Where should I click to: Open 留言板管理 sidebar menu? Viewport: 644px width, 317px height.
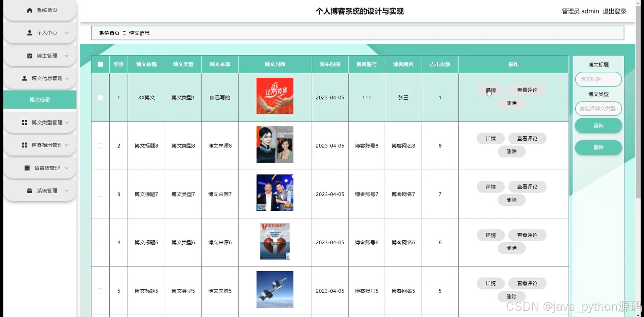[x=40, y=168]
